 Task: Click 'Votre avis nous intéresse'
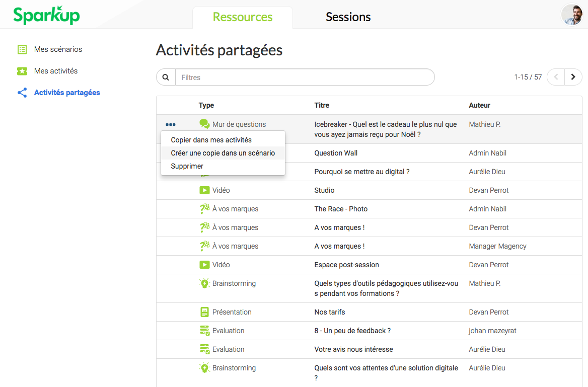[x=353, y=349]
